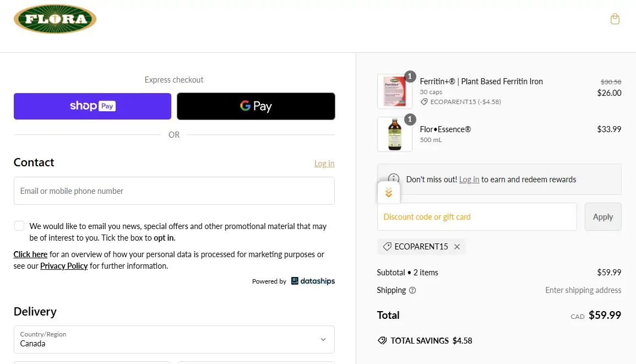Click the Total Savings tag icon
The height and width of the screenshot is (364, 636).
[382, 340]
